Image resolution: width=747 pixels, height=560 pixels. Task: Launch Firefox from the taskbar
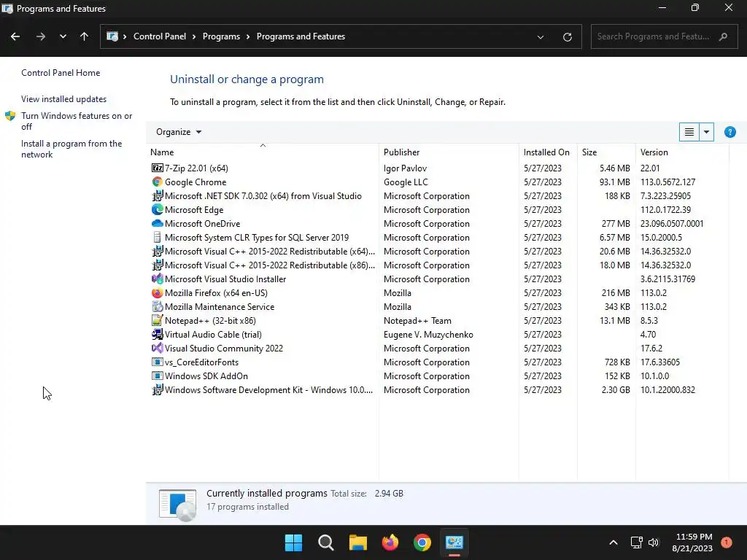pos(390,542)
